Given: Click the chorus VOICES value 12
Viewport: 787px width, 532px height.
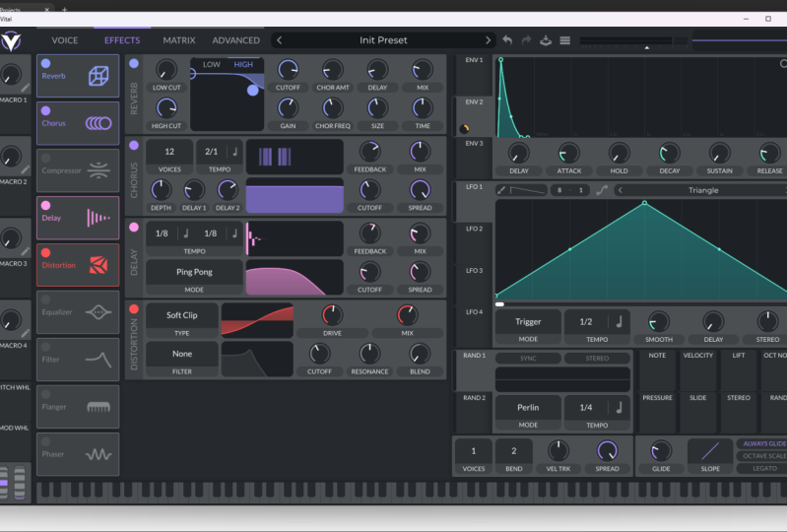Looking at the screenshot, I should point(169,152).
